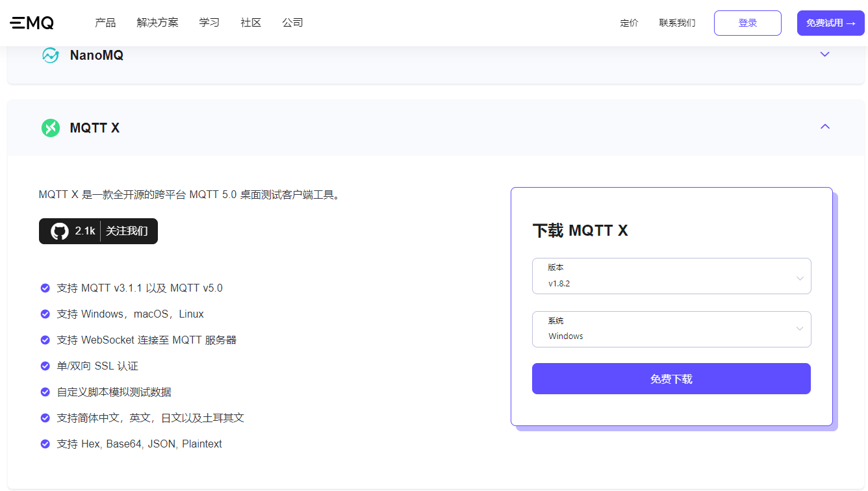
Task: Click the MQTT X 全开源 description sentence
Action: coord(190,195)
